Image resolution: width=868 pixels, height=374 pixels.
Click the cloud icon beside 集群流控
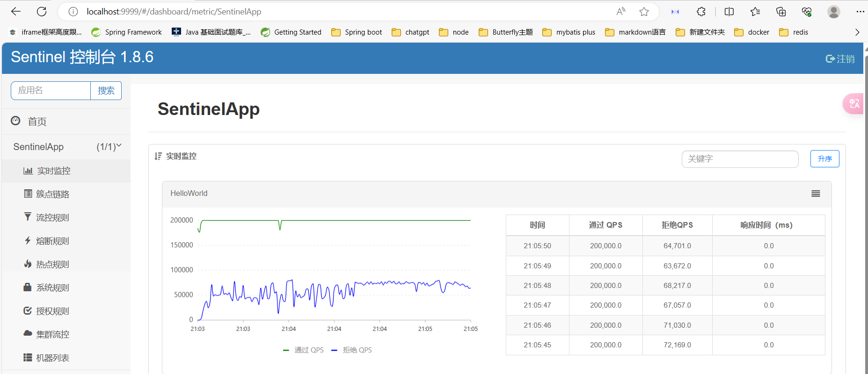point(28,334)
